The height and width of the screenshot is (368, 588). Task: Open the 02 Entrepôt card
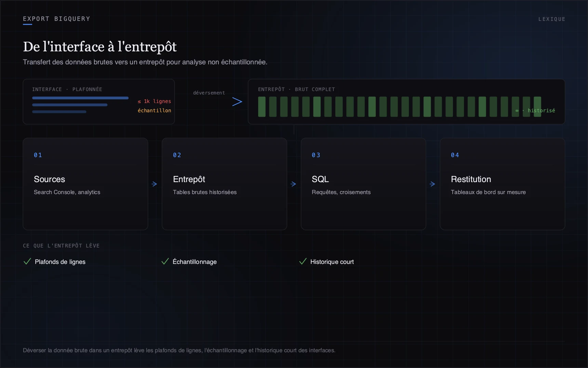click(224, 184)
